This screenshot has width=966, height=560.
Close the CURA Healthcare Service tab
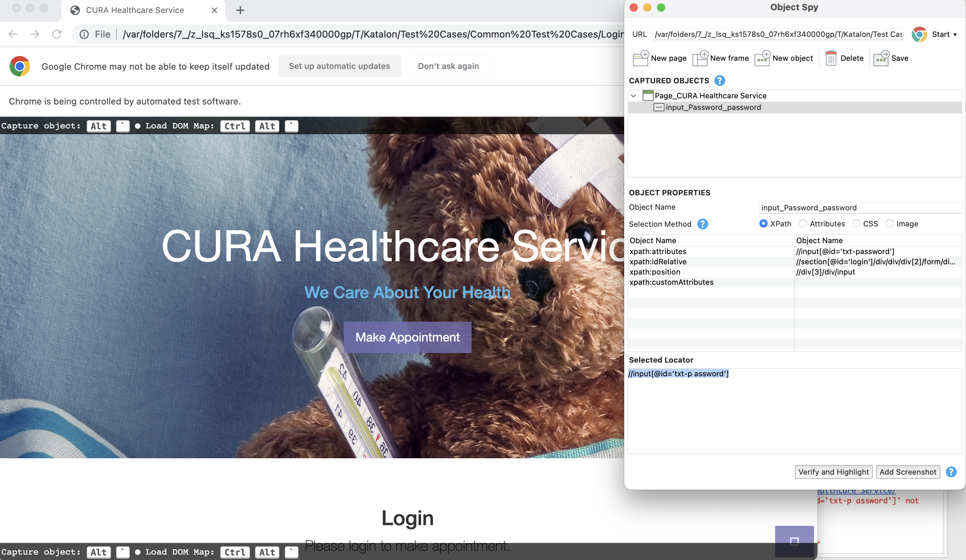tap(214, 10)
